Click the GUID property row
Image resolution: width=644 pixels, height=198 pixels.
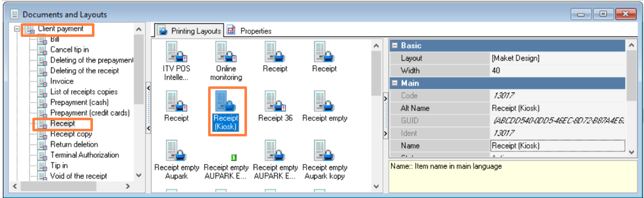coord(508,121)
